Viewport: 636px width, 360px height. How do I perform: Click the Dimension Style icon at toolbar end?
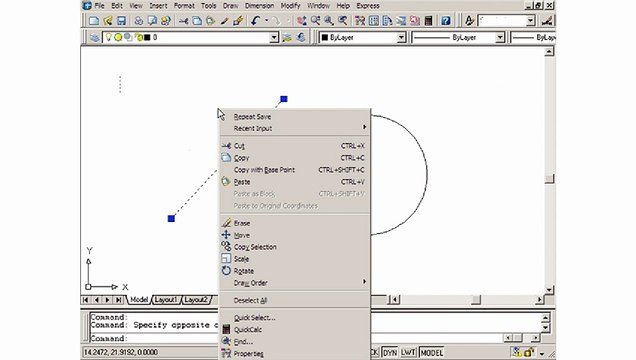pyautogui.click(x=547, y=21)
